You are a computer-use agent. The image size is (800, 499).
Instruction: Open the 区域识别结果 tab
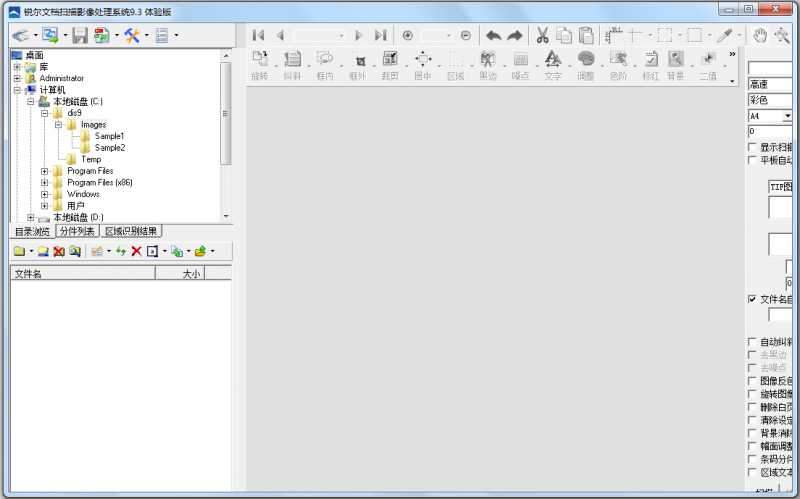click(x=132, y=231)
